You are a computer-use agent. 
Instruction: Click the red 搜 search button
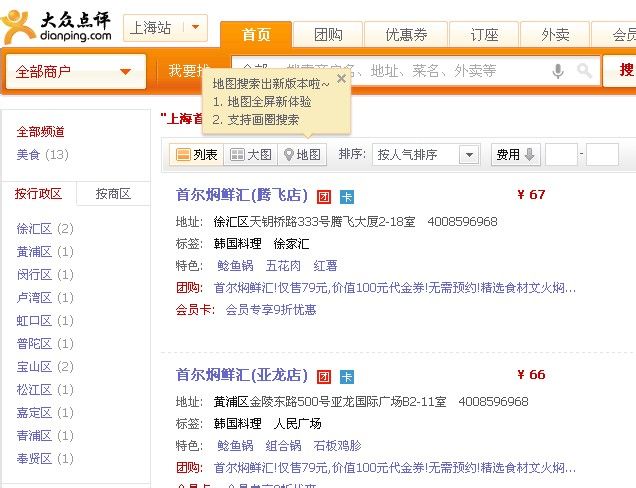[620, 71]
